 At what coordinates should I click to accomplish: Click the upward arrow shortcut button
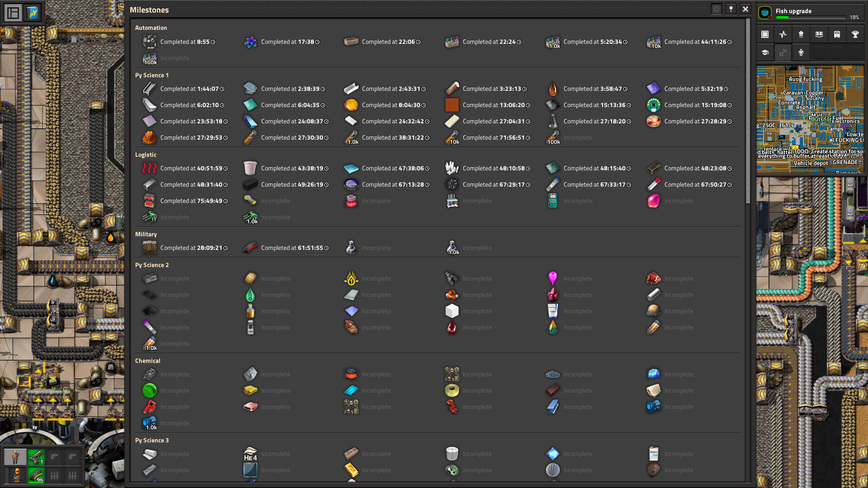[x=801, y=34]
